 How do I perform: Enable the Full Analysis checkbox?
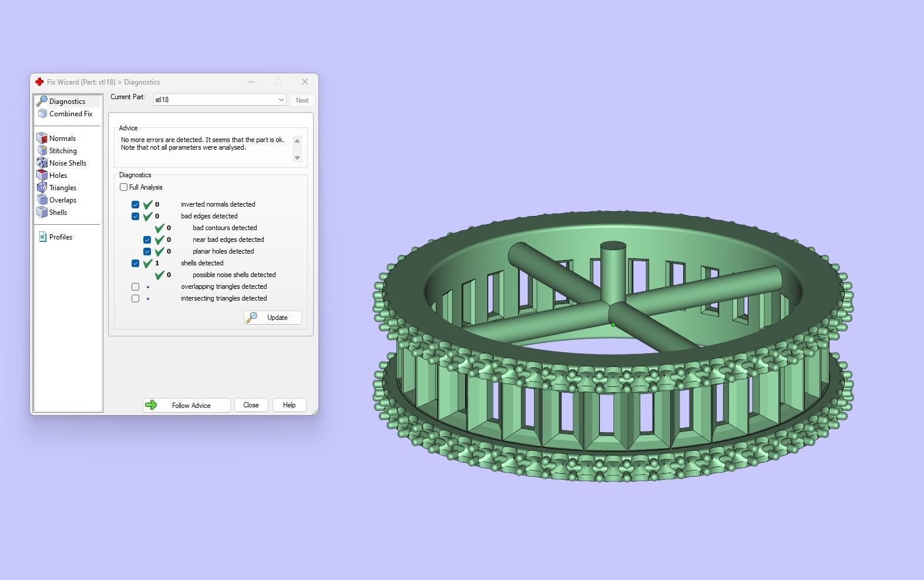click(123, 187)
